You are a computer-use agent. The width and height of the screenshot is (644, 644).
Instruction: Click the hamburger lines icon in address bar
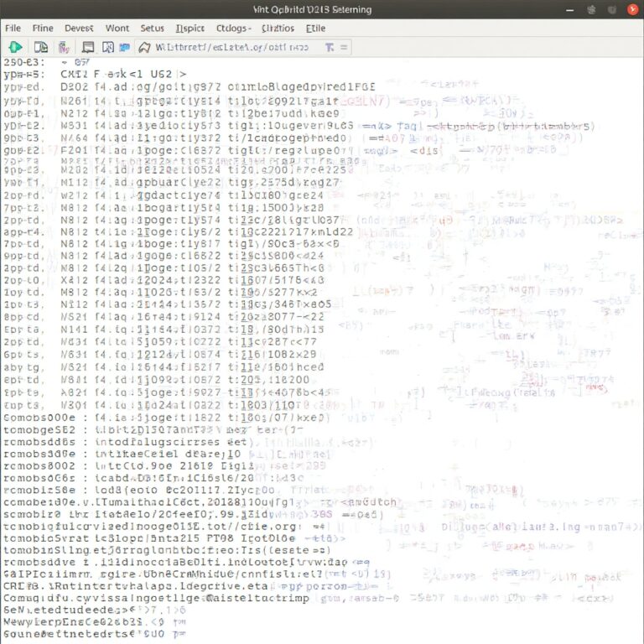pyautogui.click(x=344, y=48)
